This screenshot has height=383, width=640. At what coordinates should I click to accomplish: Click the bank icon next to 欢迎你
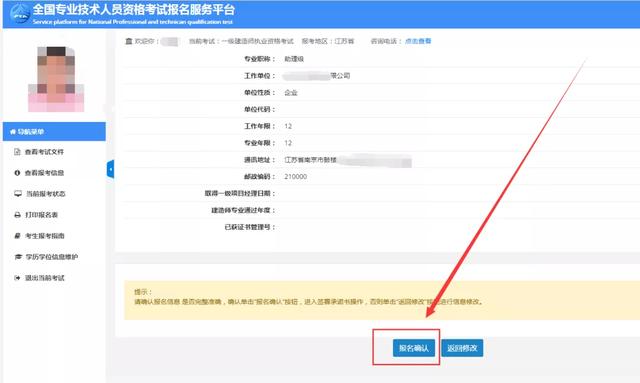click(129, 41)
